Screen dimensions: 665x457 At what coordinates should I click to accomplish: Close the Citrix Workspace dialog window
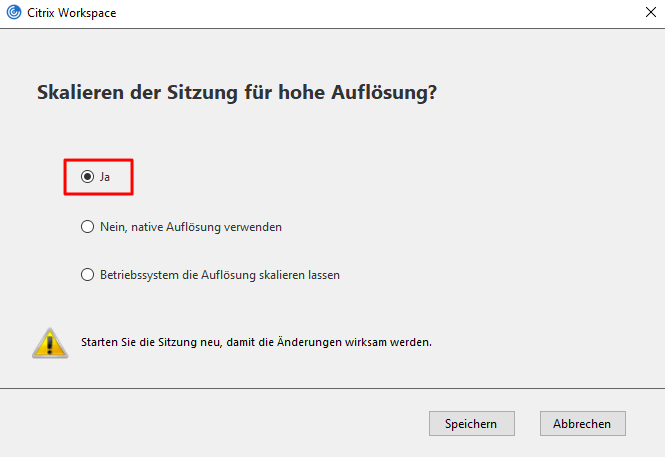tap(651, 12)
